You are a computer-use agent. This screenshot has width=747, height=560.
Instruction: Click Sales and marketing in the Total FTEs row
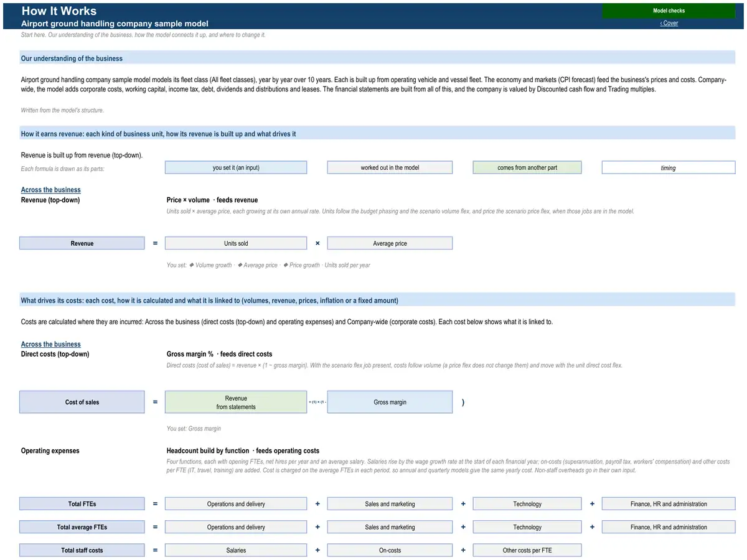click(390, 504)
